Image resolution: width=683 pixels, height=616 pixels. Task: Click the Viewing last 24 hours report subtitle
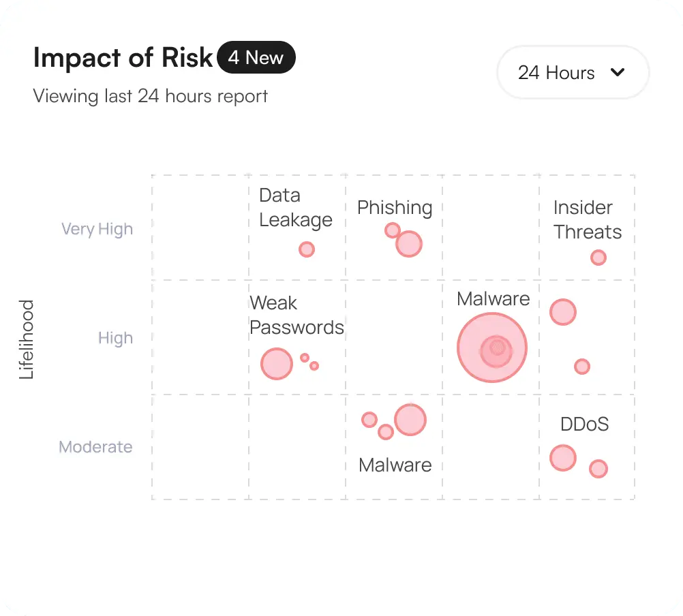pos(151,96)
